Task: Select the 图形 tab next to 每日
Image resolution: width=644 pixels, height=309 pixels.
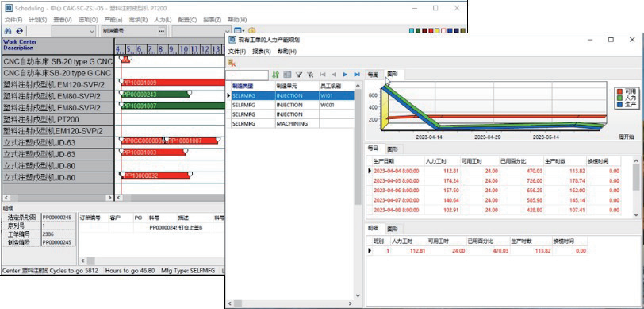Action: 393,149
